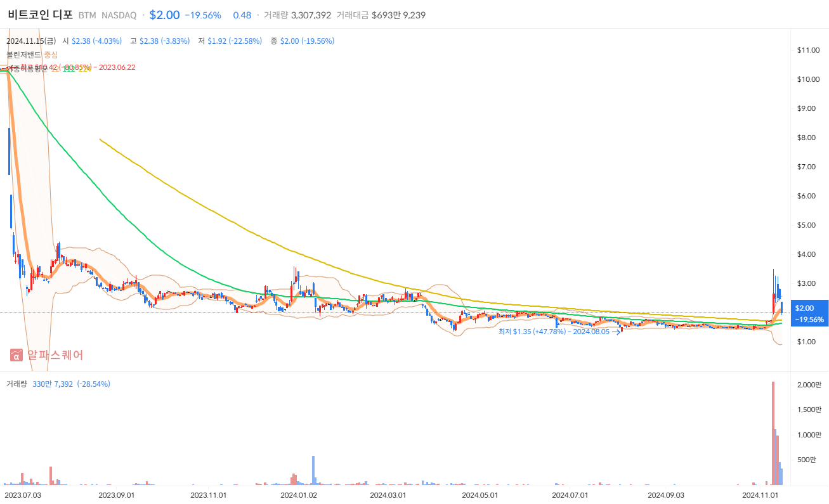
Task: Click the open price 시 $2.38 (-4.03%)
Action: 92,41
